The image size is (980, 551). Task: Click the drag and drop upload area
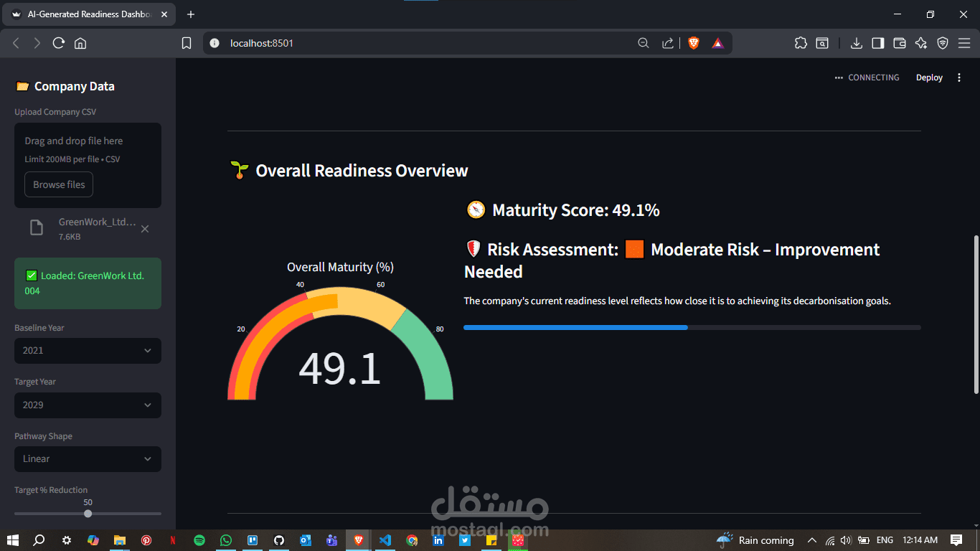pos(88,165)
